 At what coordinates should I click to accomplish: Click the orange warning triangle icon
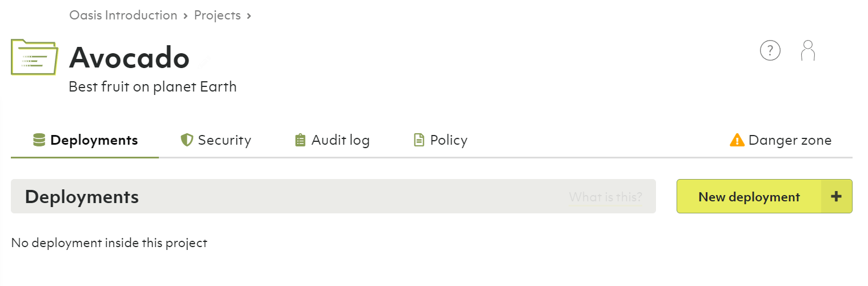[x=737, y=140]
